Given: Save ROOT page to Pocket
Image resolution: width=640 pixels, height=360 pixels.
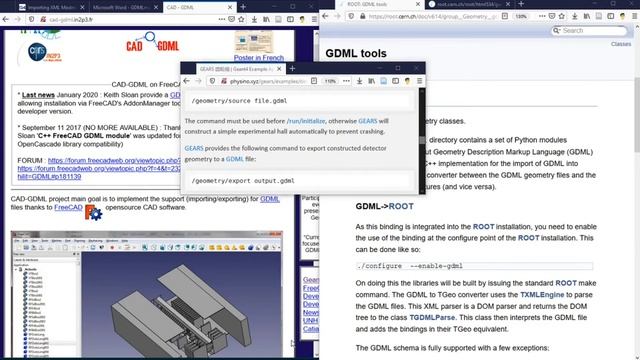Looking at the screenshot, I should tap(552, 16).
